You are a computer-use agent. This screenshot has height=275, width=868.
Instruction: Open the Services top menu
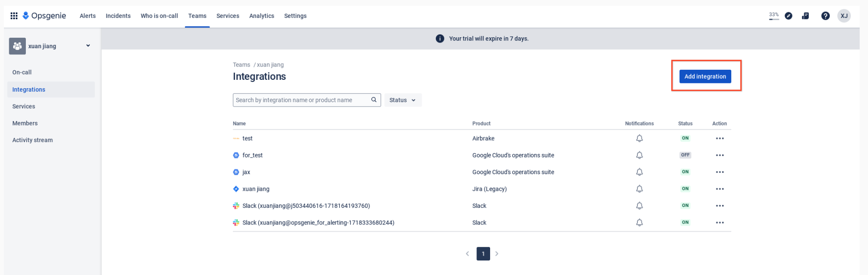click(228, 16)
